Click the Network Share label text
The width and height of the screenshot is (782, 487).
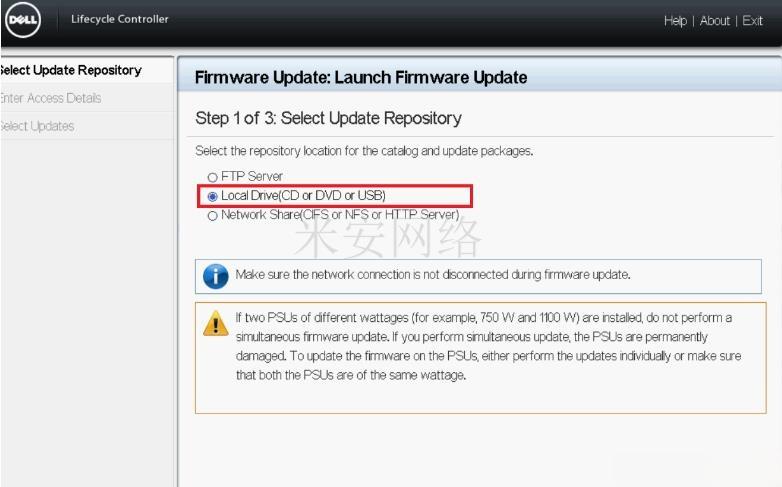coord(340,215)
